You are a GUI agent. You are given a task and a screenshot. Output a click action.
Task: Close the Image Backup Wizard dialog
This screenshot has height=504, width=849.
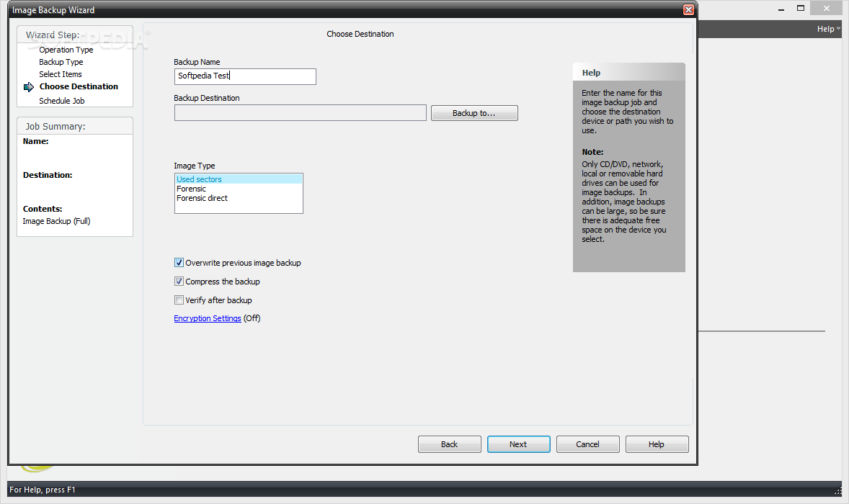click(x=688, y=10)
